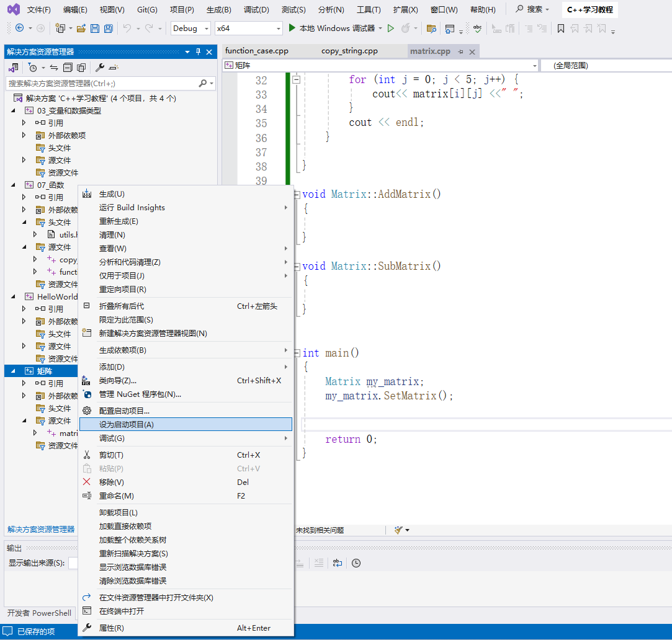Open the 调试(D) menu
Image resolution: width=672 pixels, height=640 pixels.
(256, 9)
